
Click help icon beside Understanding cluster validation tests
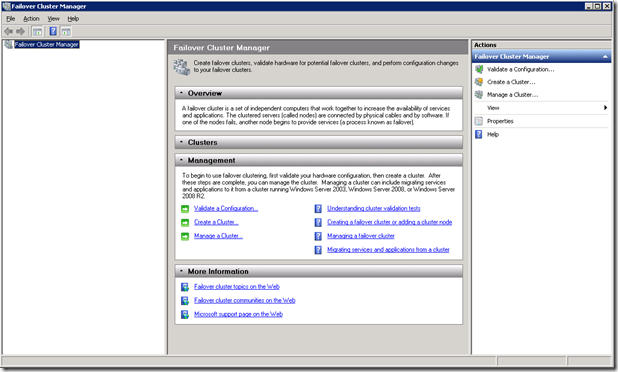coord(318,209)
